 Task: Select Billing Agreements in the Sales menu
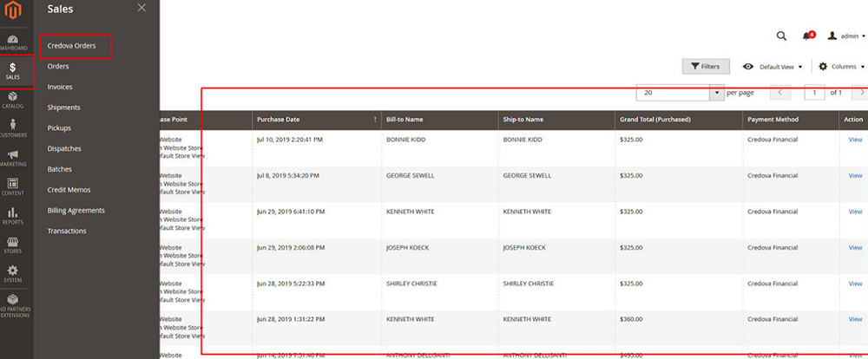point(76,210)
